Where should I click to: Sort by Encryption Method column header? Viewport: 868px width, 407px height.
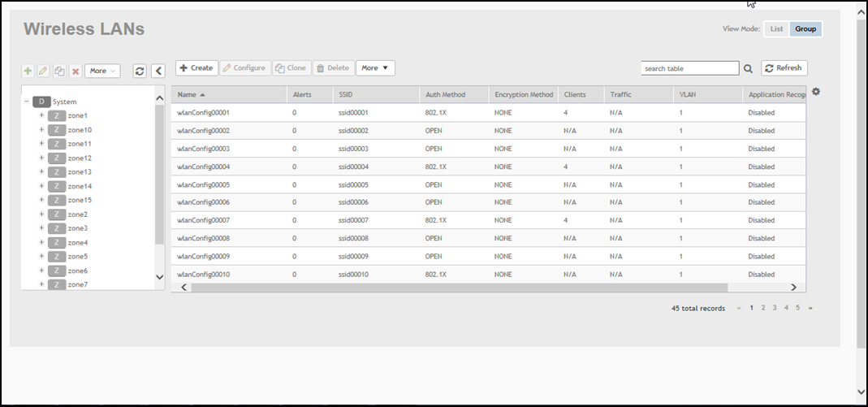[524, 95]
